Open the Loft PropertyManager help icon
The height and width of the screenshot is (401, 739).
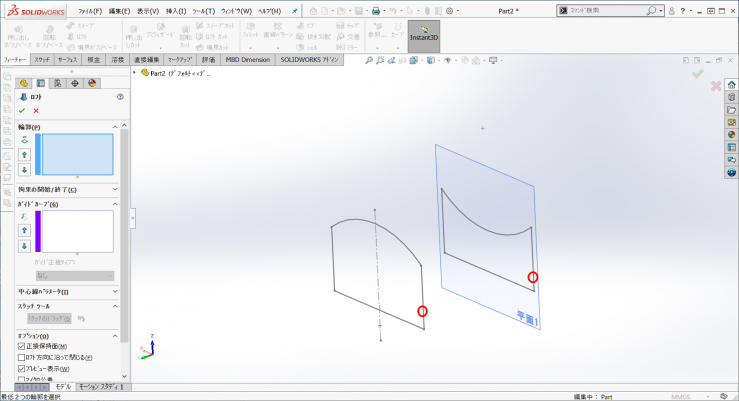coord(120,97)
